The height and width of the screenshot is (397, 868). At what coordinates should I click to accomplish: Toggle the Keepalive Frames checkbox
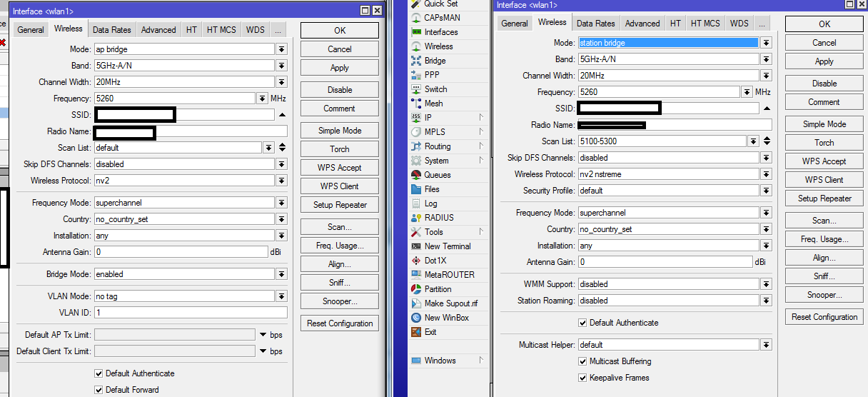click(583, 378)
